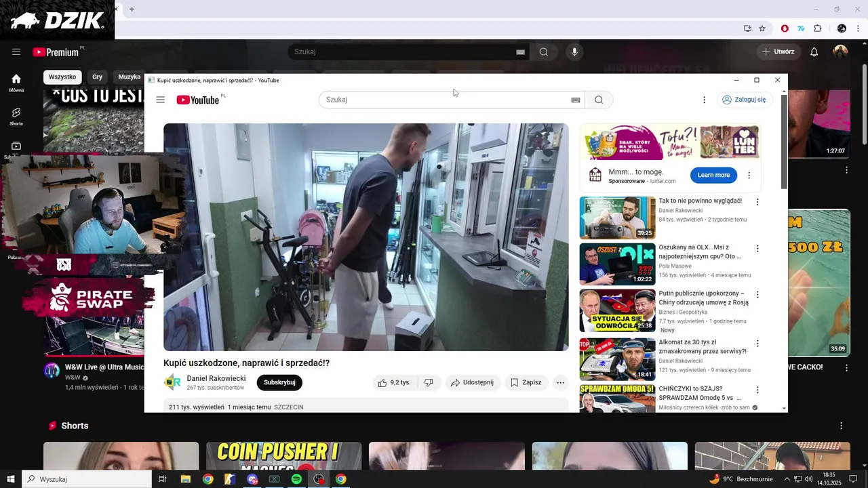Screen dimensions: 868x488
Task: Open new tab with plus button
Action: click(132, 9)
